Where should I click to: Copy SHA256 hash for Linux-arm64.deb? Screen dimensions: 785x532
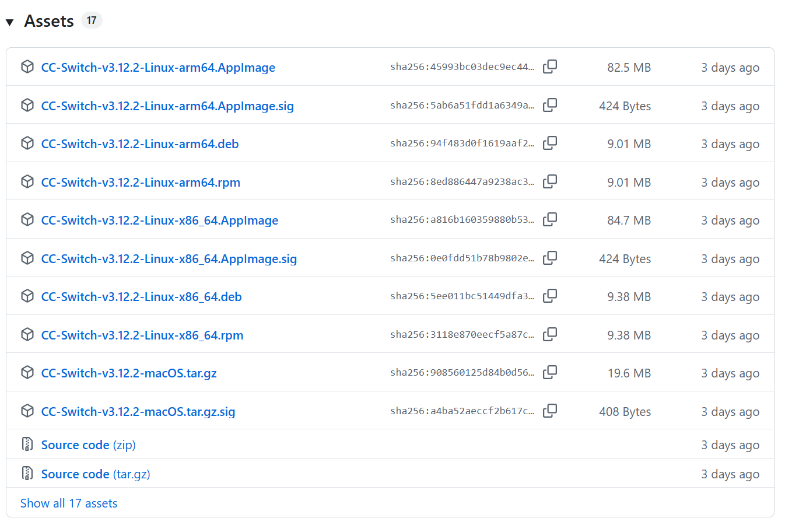click(x=549, y=143)
